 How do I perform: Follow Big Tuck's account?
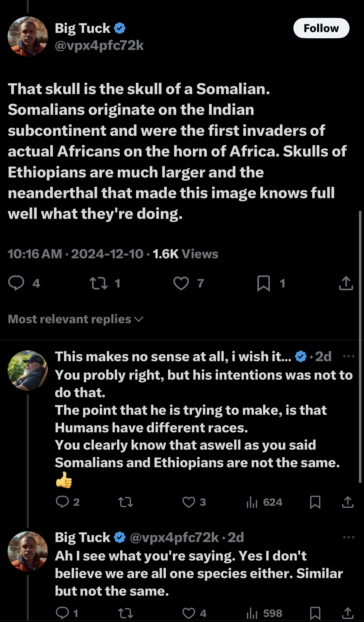tap(321, 28)
